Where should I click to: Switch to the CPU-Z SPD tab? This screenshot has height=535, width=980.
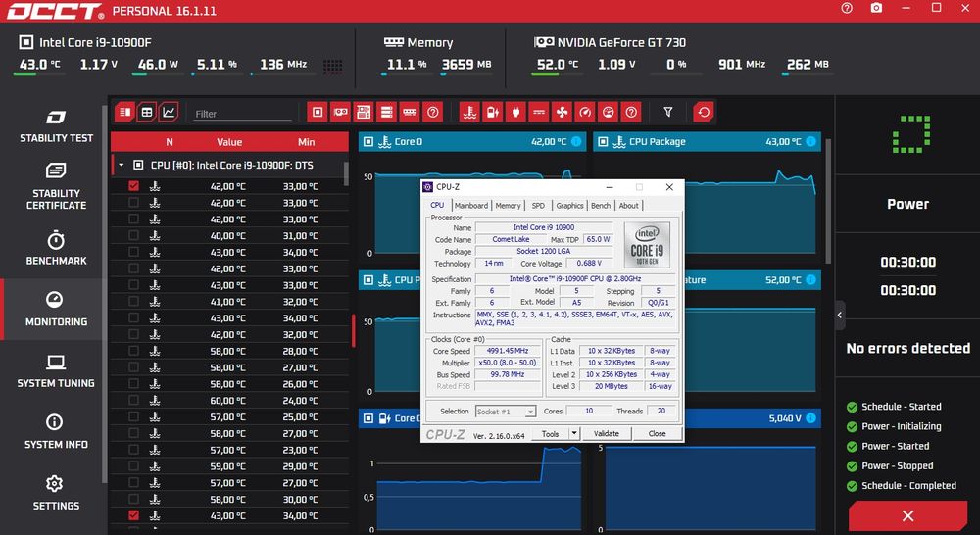[x=538, y=205]
